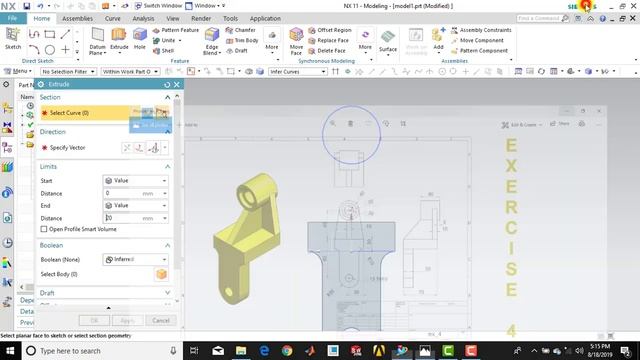Image resolution: width=640 pixels, height=360 pixels.
Task: Apply the Draft feature tool
Action: coord(237,51)
